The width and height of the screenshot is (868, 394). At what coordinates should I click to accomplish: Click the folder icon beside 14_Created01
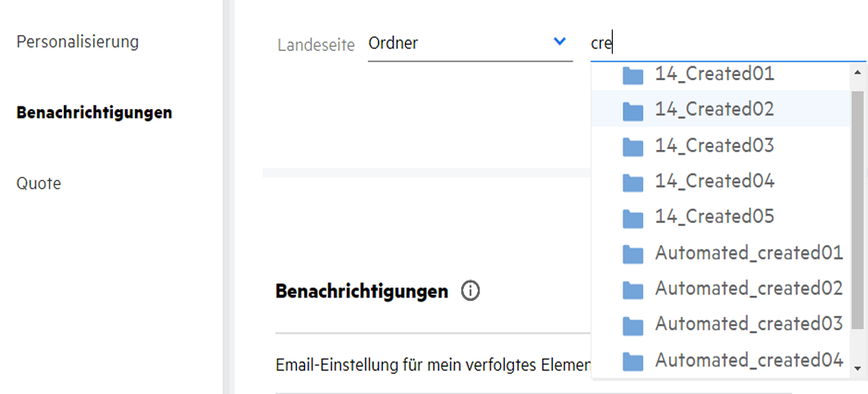(632, 75)
